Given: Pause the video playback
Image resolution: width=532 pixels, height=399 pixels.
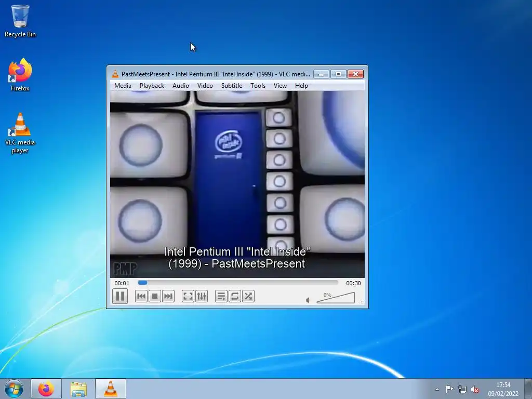Looking at the screenshot, I should (120, 296).
